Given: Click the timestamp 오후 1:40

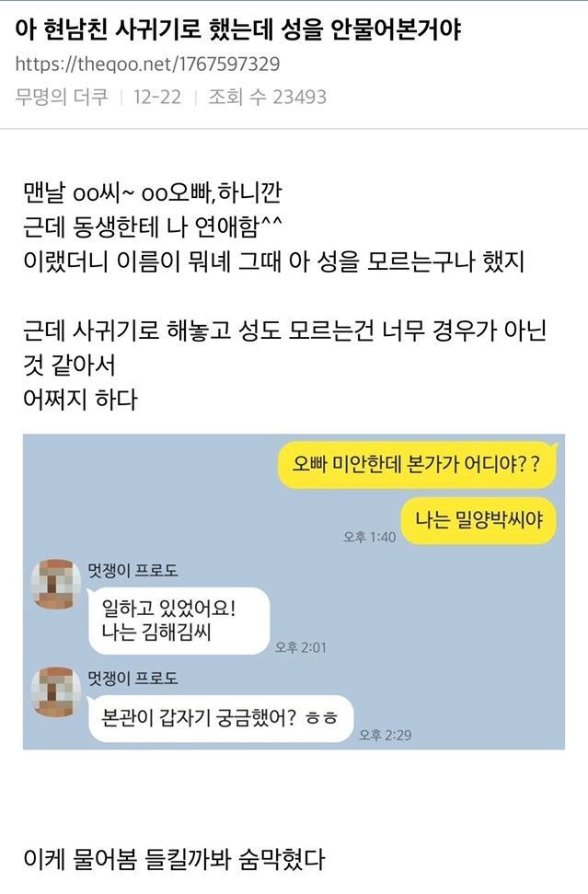Looking at the screenshot, I should coord(369,537).
